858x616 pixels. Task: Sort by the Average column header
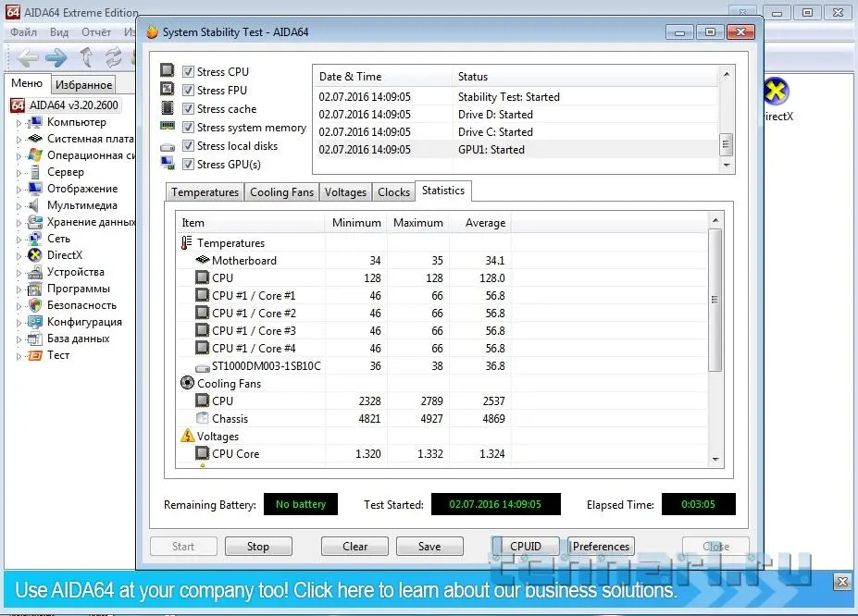click(x=480, y=223)
